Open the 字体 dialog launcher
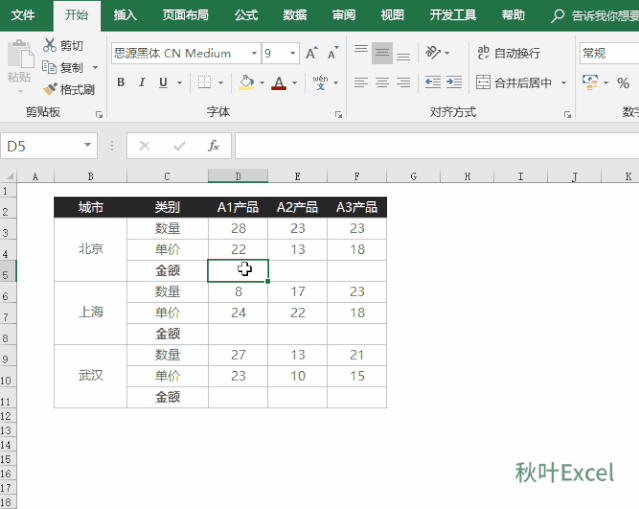Viewport: 639px width, 509px height. tap(338, 115)
